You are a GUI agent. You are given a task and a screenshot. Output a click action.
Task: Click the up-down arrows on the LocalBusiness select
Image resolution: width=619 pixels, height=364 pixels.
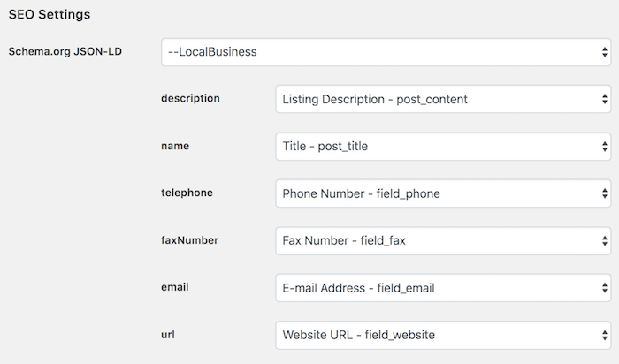tap(604, 52)
